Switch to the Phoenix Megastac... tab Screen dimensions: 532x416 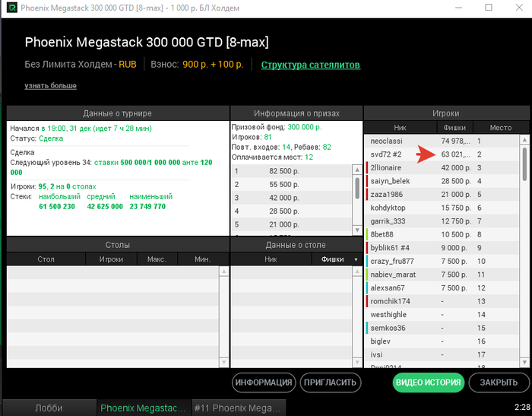tap(143, 408)
